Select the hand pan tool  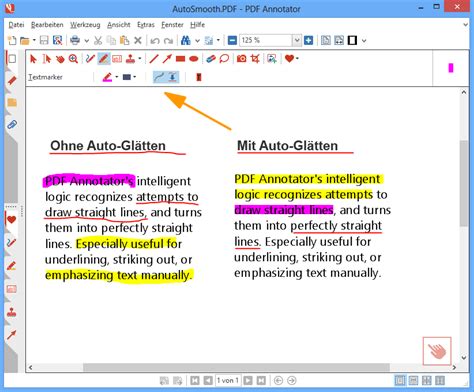pyautogui.click(x=60, y=59)
